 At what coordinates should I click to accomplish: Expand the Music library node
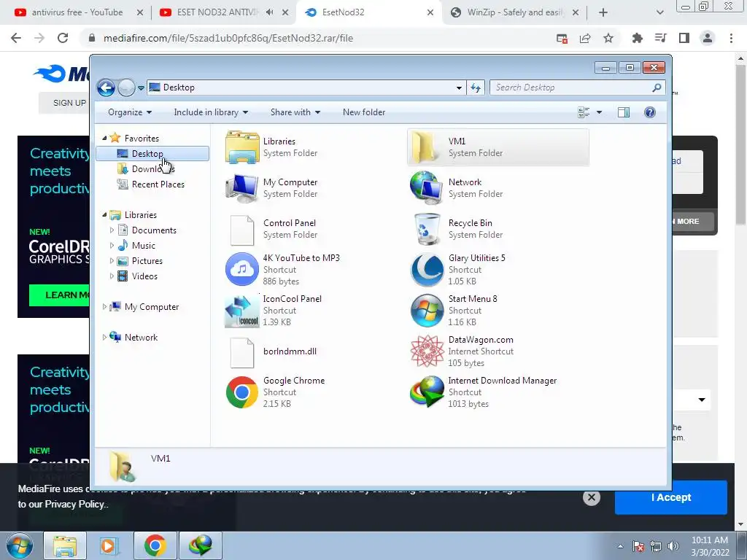112,246
